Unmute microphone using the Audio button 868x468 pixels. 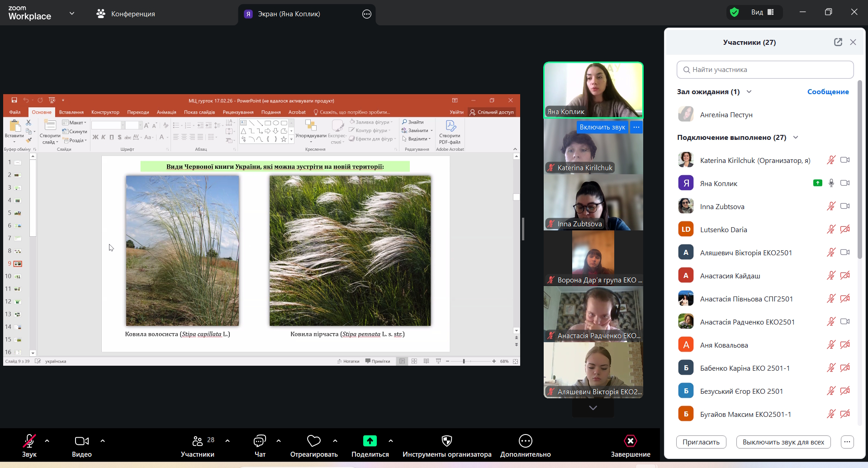point(29,441)
